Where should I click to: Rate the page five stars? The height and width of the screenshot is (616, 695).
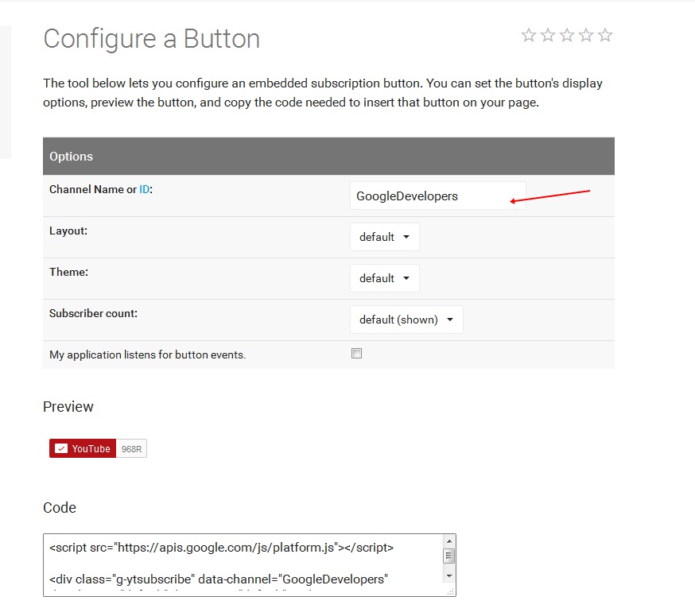click(605, 35)
